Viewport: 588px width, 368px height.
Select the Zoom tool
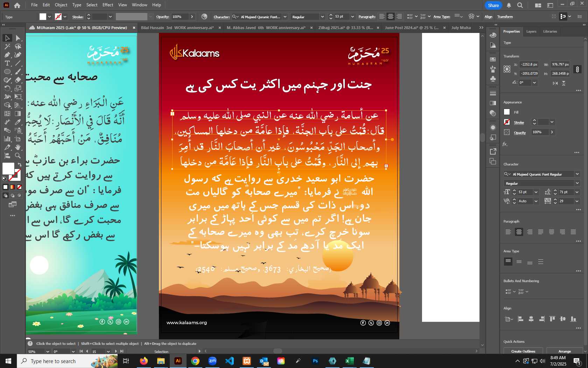(18, 156)
